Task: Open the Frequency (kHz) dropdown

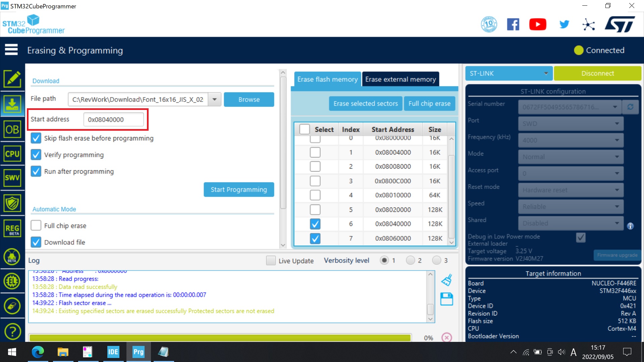Action: coord(571,140)
